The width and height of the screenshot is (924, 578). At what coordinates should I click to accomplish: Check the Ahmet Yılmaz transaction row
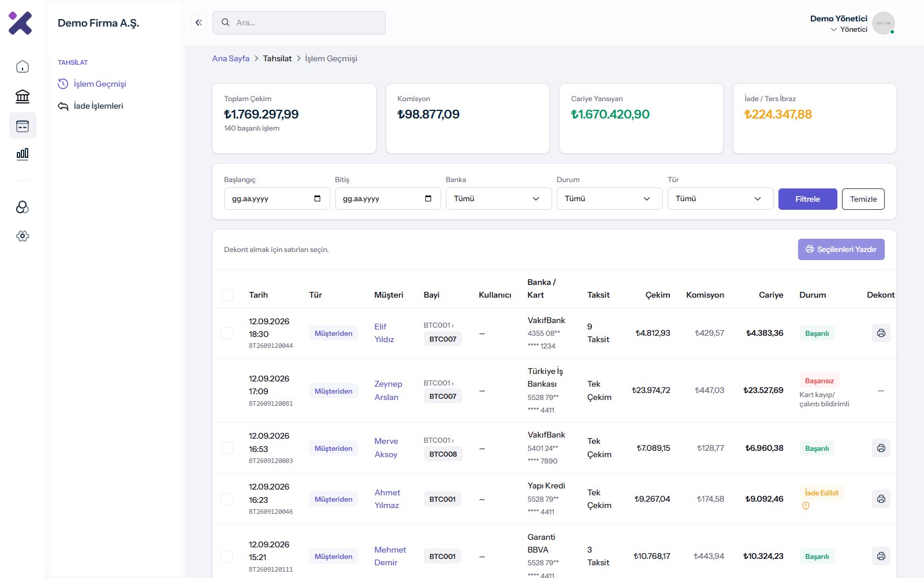click(x=227, y=499)
